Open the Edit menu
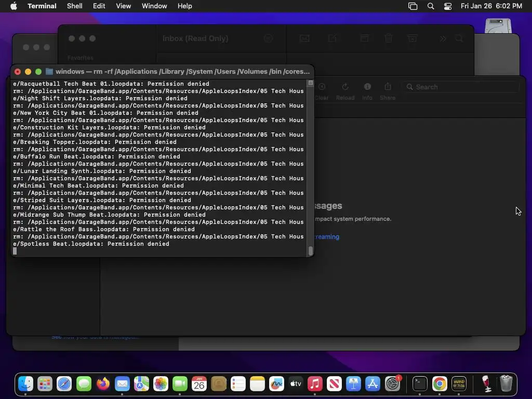Viewport: 532px width, 399px height. pyautogui.click(x=99, y=6)
